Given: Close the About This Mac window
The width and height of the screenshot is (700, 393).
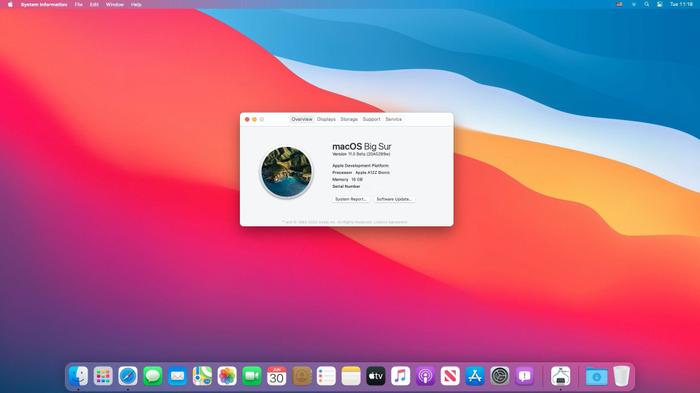Looking at the screenshot, I should pos(247,119).
